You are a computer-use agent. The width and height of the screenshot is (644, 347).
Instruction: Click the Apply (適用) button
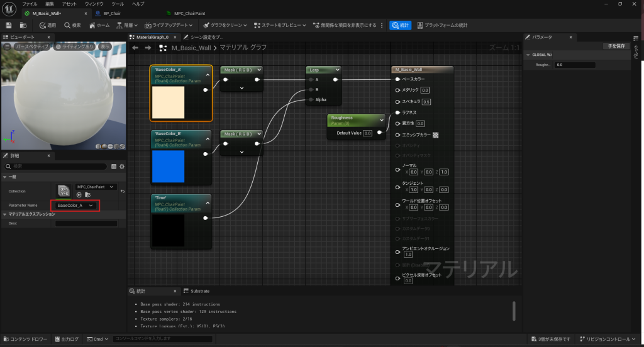(x=48, y=25)
